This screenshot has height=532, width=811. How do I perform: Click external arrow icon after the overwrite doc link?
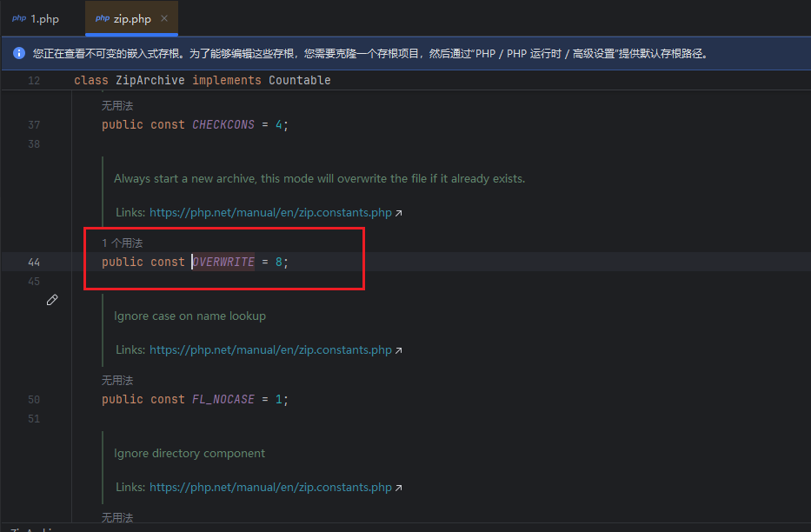(399, 213)
